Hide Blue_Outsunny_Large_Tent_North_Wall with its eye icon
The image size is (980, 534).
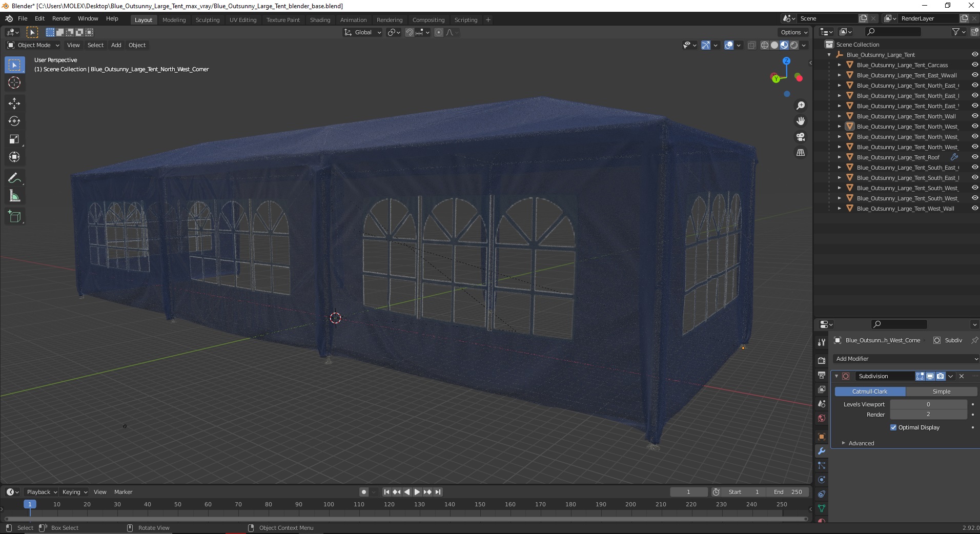(974, 116)
